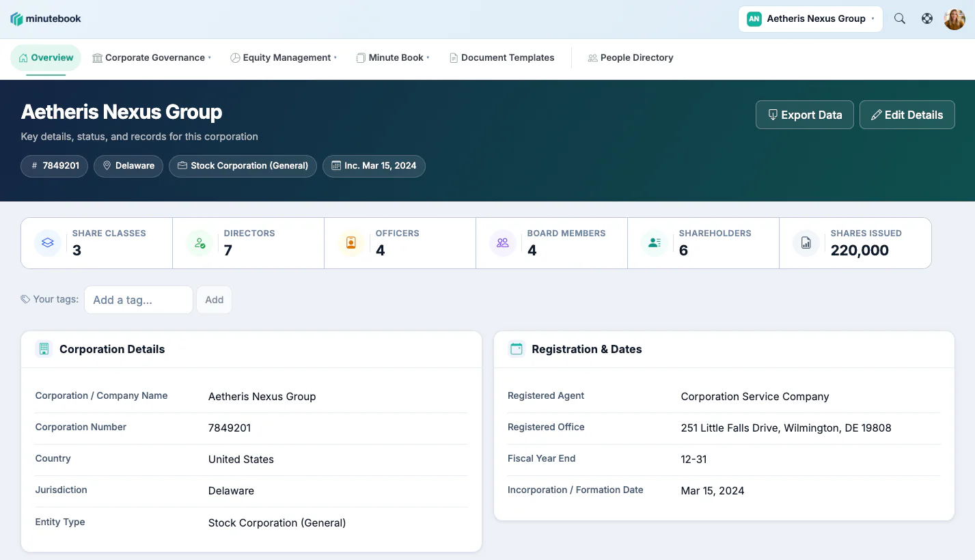The image size is (975, 560).
Task: Click the Shares Issued chart icon
Action: [x=806, y=242]
